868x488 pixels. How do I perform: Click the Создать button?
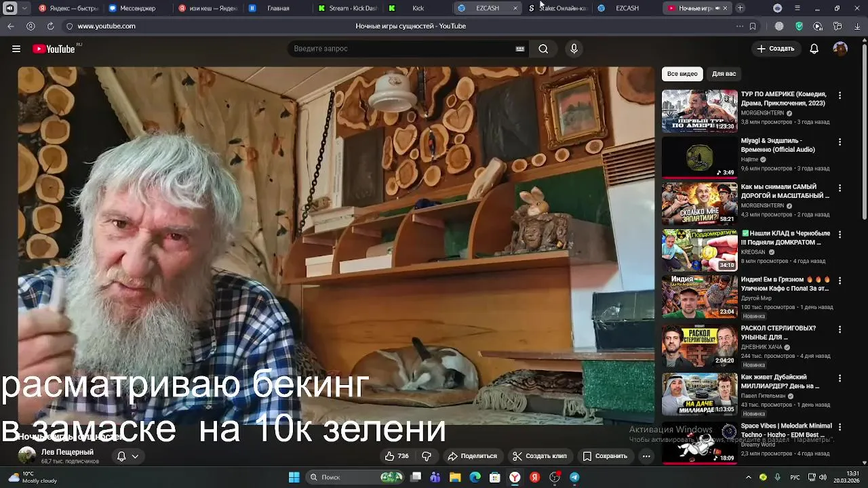775,49
